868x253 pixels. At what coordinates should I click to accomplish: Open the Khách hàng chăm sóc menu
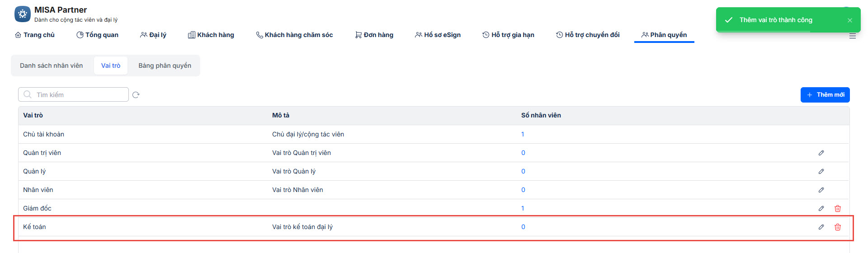pyautogui.click(x=294, y=35)
